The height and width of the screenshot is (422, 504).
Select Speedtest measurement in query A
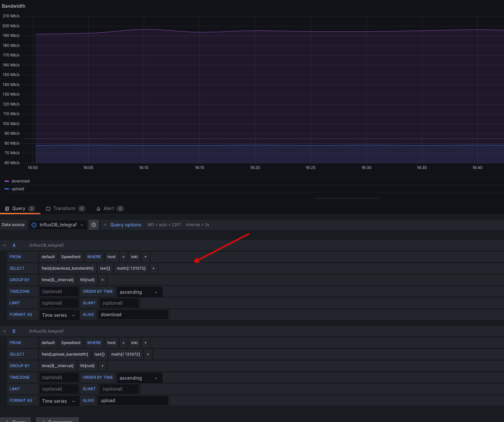(71, 257)
